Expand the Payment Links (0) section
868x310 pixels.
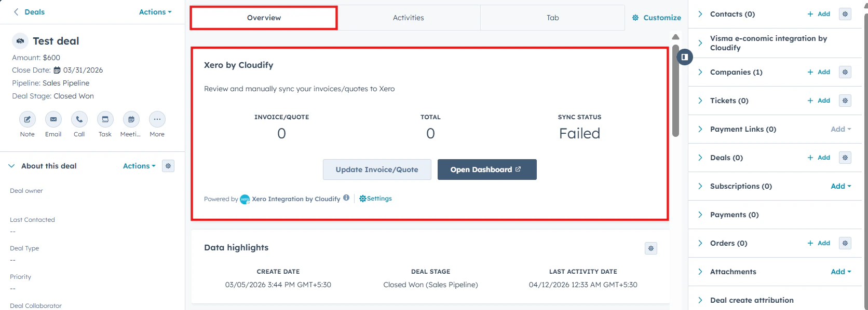[700, 129]
